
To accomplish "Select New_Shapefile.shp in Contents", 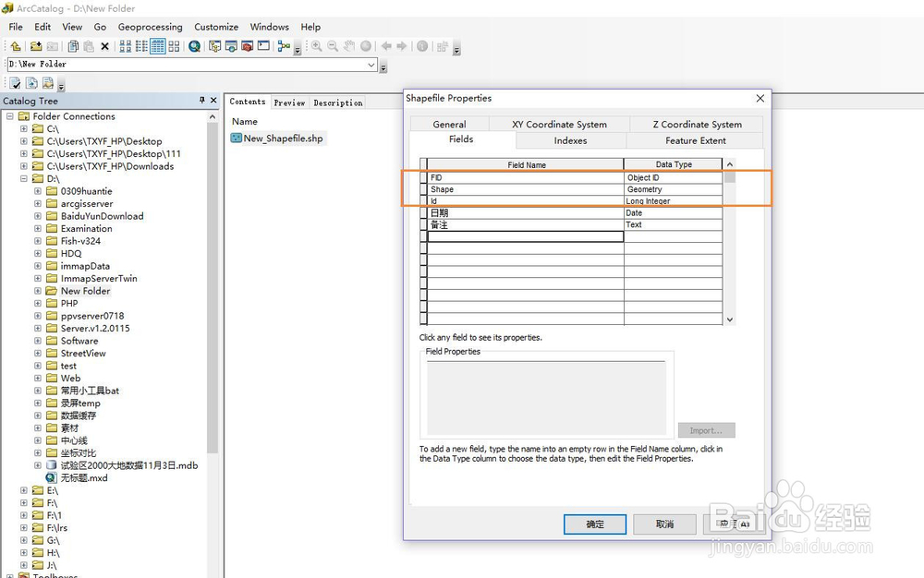I will pos(277,138).
